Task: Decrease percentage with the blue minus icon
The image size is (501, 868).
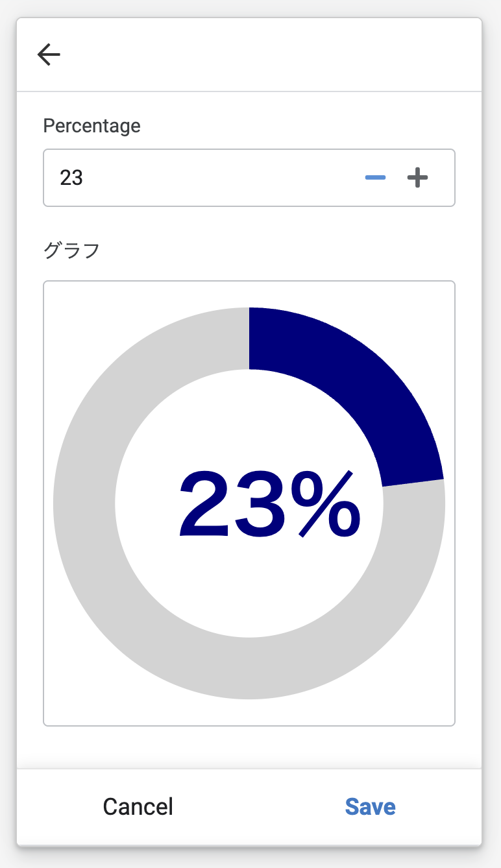Action: (x=376, y=178)
